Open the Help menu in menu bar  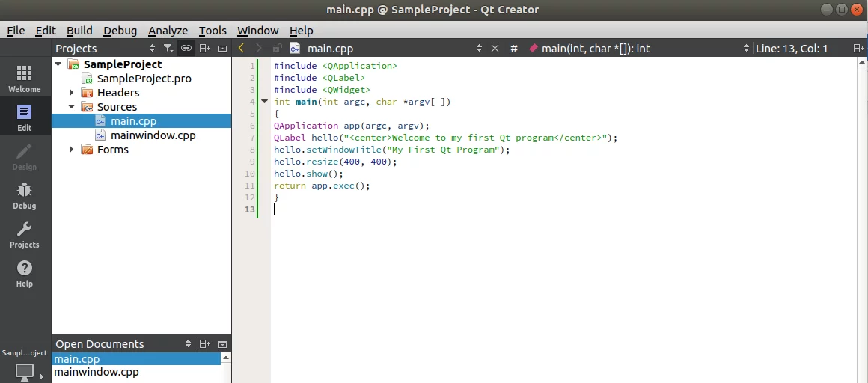click(302, 31)
